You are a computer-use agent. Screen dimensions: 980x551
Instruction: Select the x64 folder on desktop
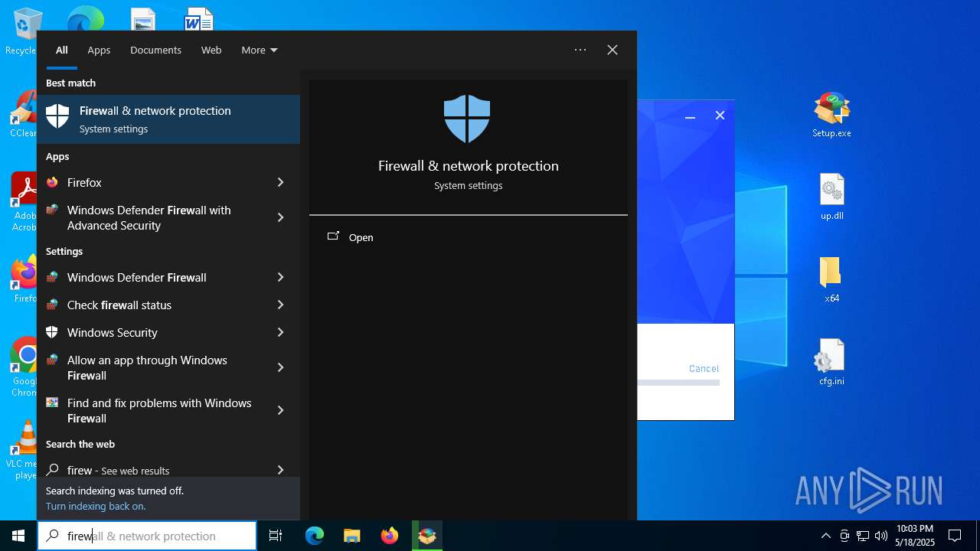(x=831, y=279)
